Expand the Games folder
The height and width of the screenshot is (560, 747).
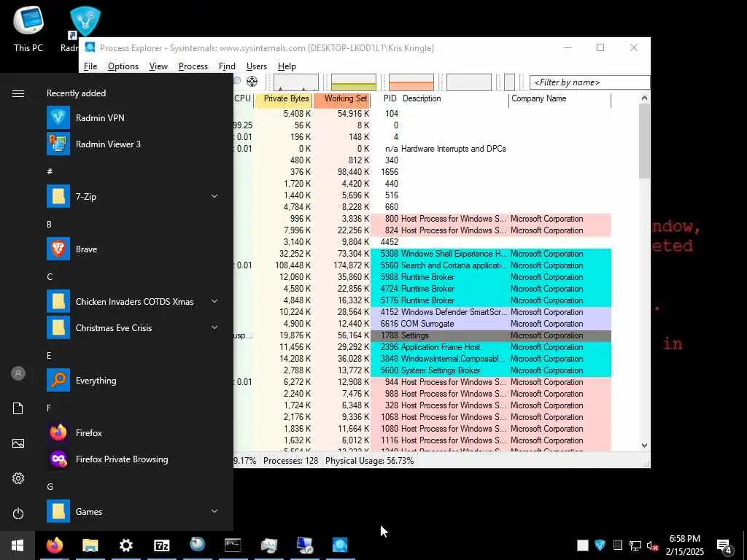tap(214, 511)
